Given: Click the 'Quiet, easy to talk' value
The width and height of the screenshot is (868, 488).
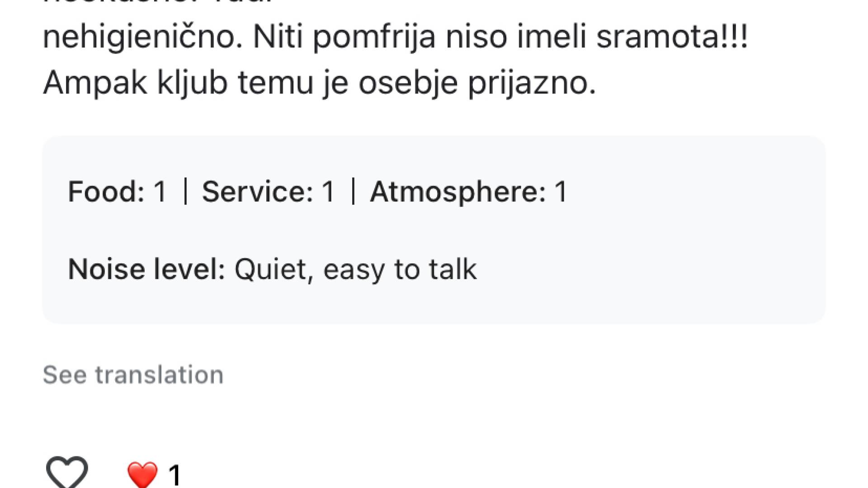Looking at the screenshot, I should click(355, 269).
